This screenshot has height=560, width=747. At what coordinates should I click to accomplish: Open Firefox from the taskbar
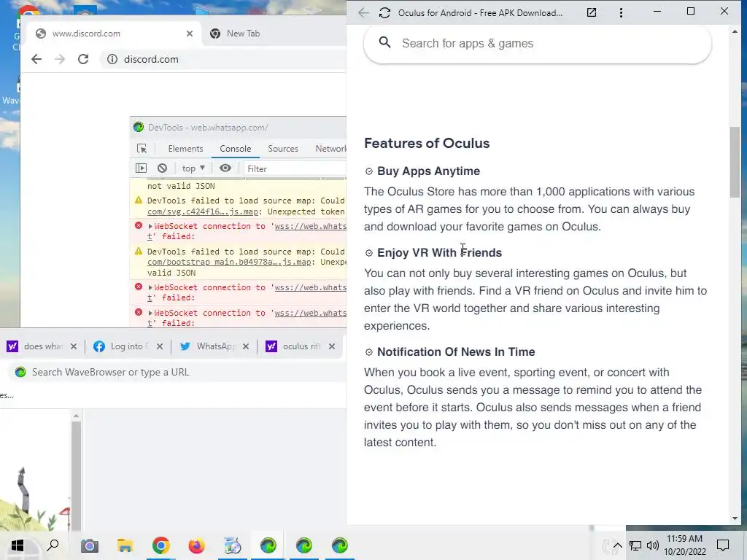click(x=197, y=545)
